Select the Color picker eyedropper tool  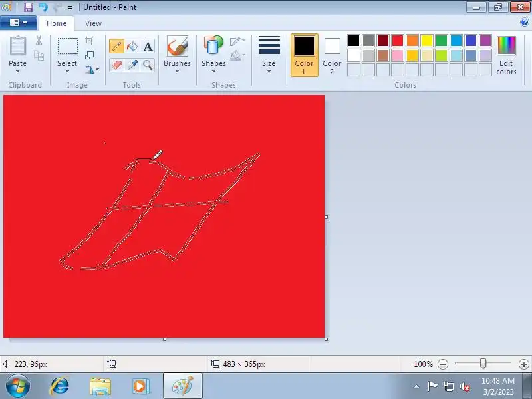click(132, 65)
